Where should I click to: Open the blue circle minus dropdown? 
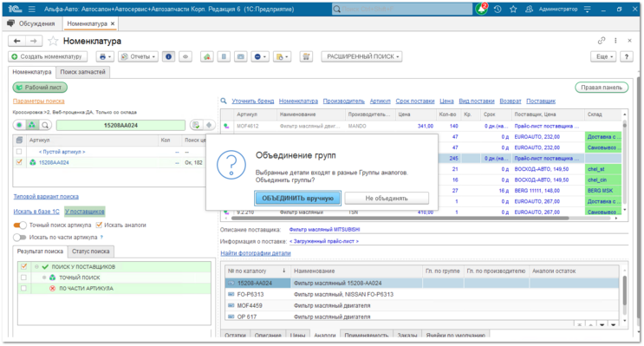[260, 56]
